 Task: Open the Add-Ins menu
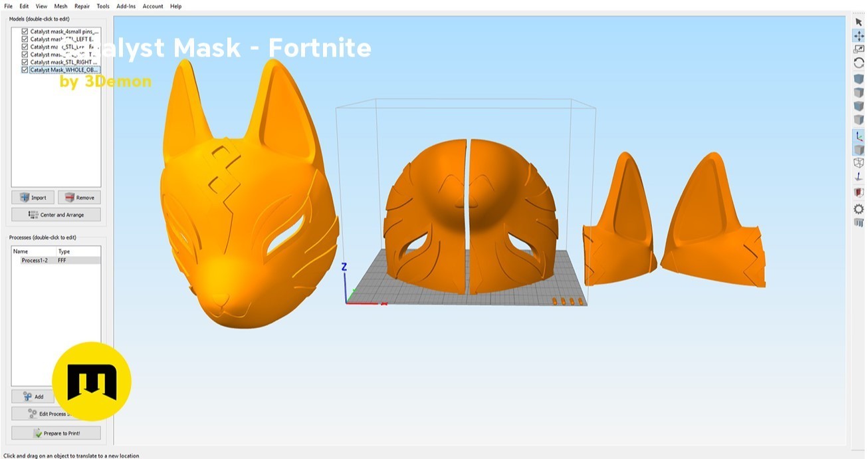pyautogui.click(x=126, y=6)
